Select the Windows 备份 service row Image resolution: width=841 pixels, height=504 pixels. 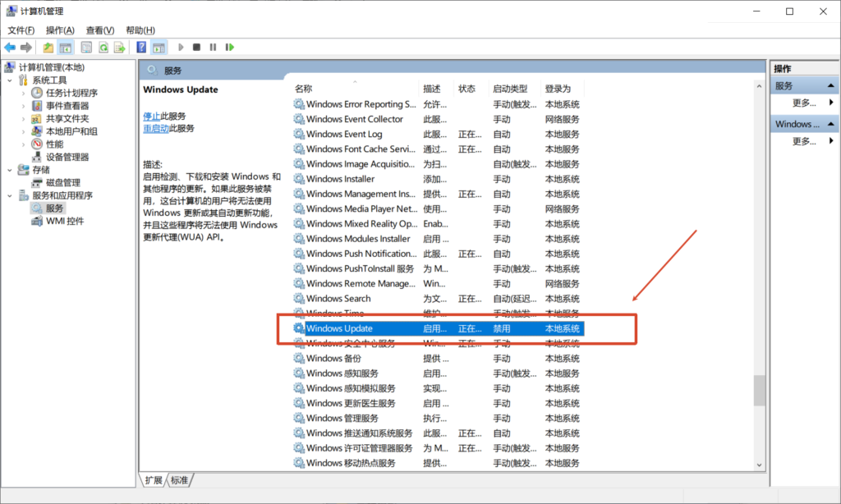(439, 358)
